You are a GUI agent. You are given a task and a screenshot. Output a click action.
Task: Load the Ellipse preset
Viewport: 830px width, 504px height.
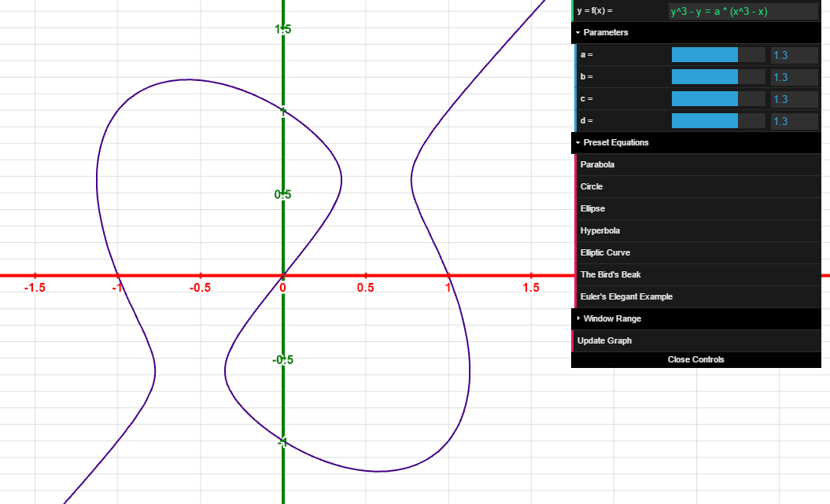[x=592, y=209]
